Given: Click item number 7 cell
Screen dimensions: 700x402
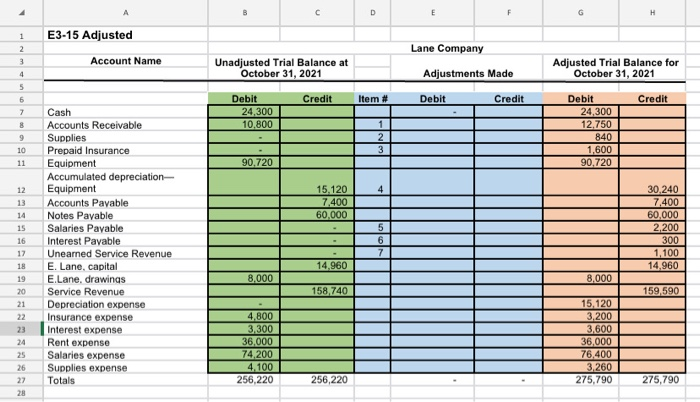Looking at the screenshot, I should (x=372, y=253).
